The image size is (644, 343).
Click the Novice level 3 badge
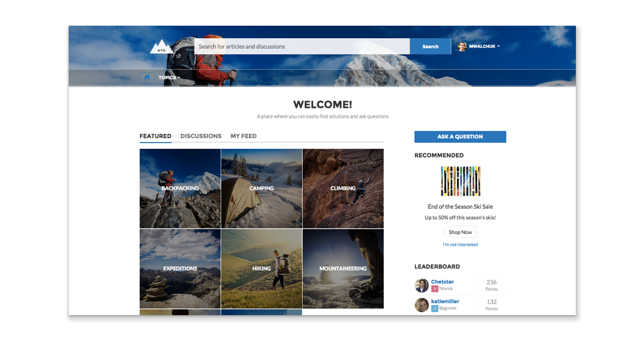click(435, 289)
